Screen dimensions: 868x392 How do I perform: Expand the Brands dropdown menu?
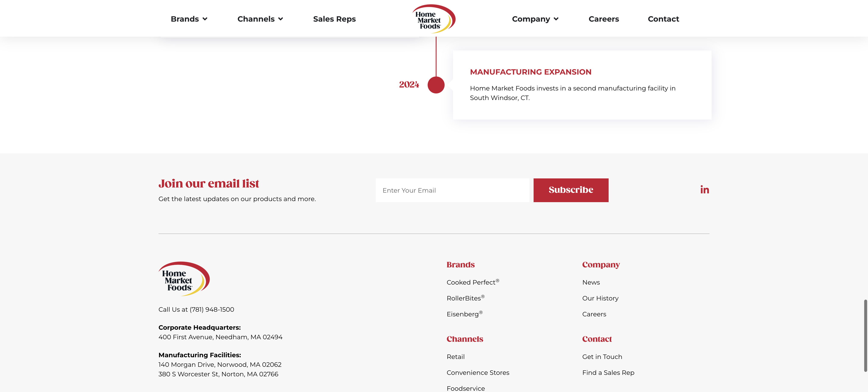189,19
